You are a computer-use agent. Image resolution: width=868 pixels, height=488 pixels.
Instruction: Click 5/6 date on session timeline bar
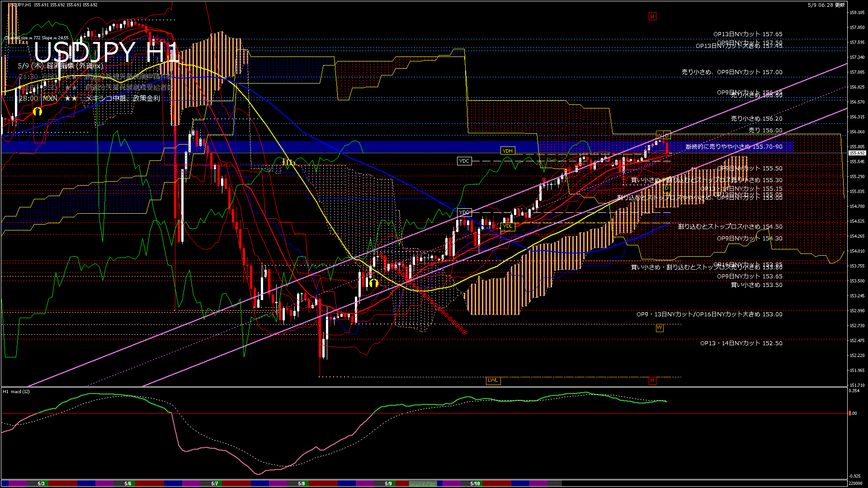[x=128, y=483]
